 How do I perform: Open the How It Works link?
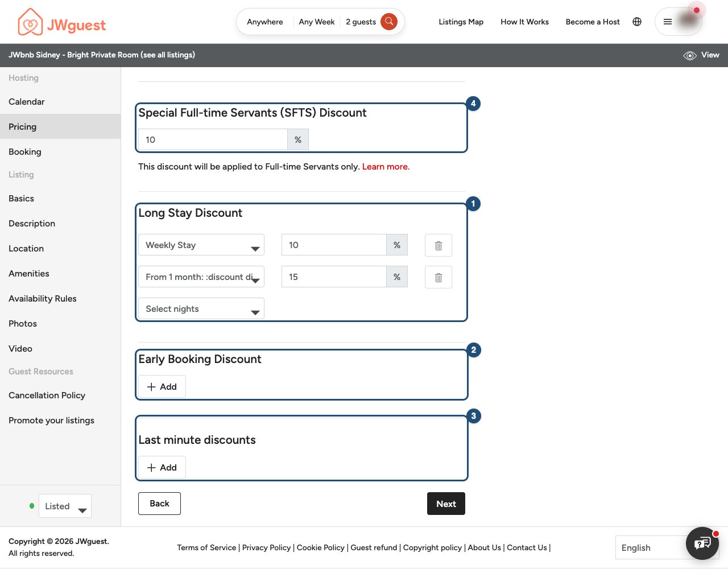[525, 22]
